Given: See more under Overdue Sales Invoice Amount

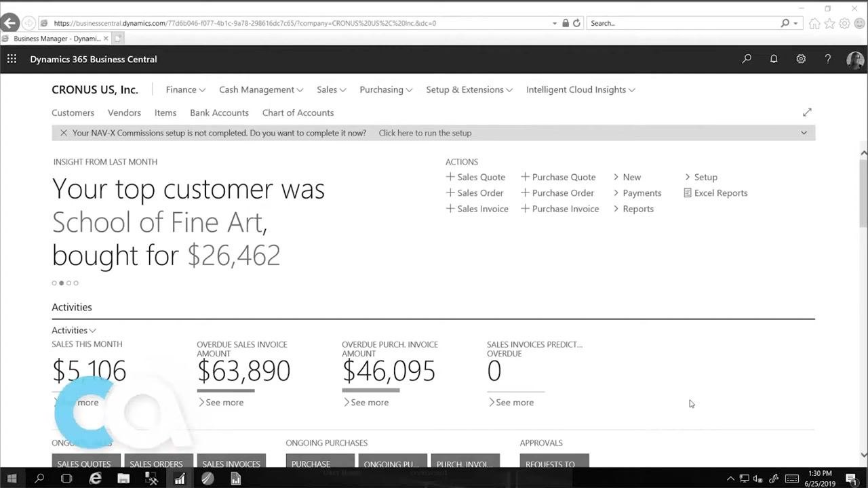Looking at the screenshot, I should point(220,403).
